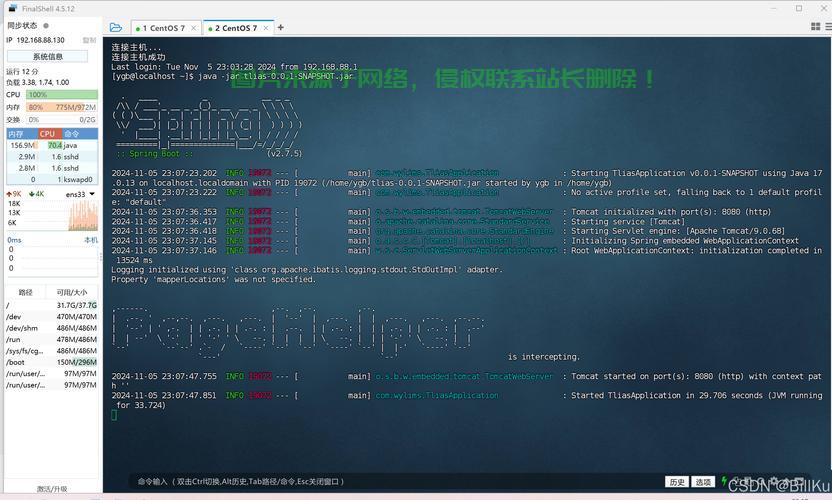Open the window layout grid icon

pos(816,27)
